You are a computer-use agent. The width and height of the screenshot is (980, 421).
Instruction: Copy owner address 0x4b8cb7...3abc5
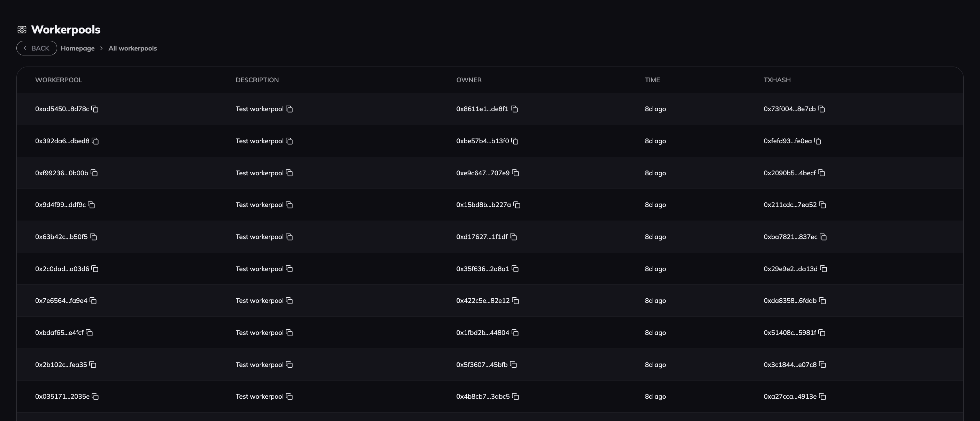[x=515, y=397]
